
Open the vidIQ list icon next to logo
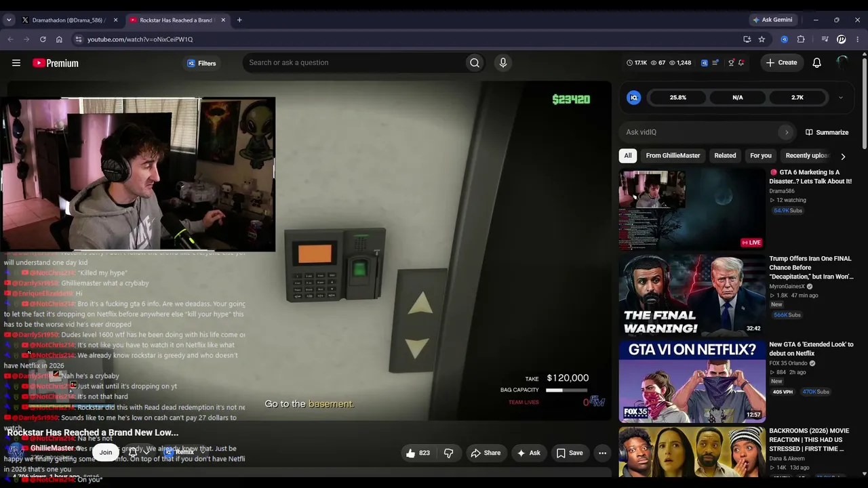coord(715,63)
